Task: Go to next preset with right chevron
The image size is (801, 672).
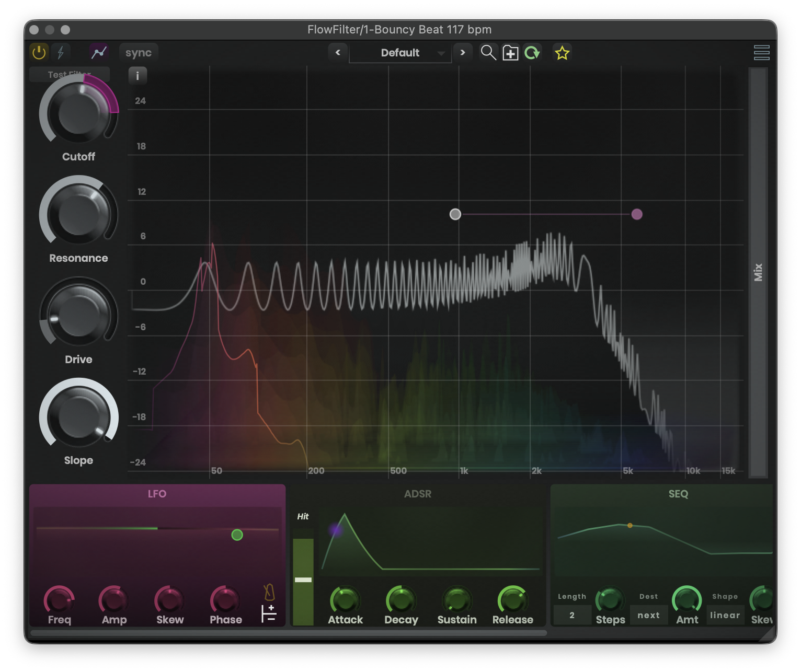Action: click(463, 52)
